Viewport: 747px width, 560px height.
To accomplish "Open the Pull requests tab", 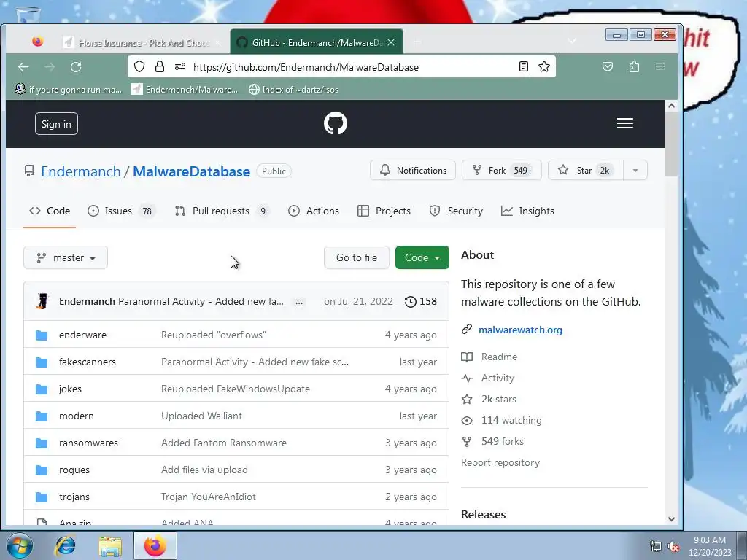I will [222, 211].
